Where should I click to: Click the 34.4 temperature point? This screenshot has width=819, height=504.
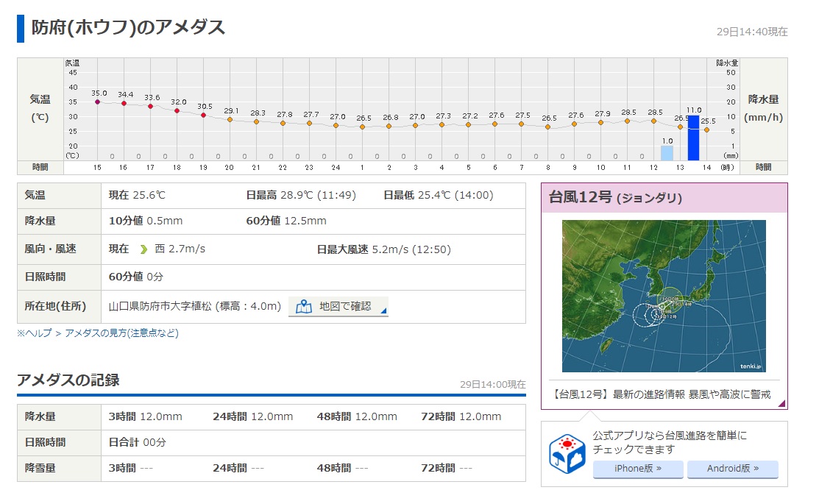(124, 104)
